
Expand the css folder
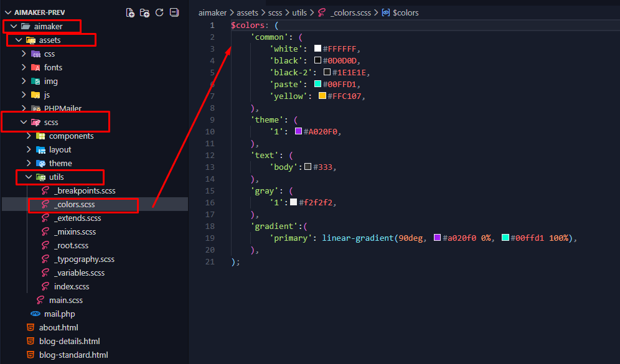49,54
